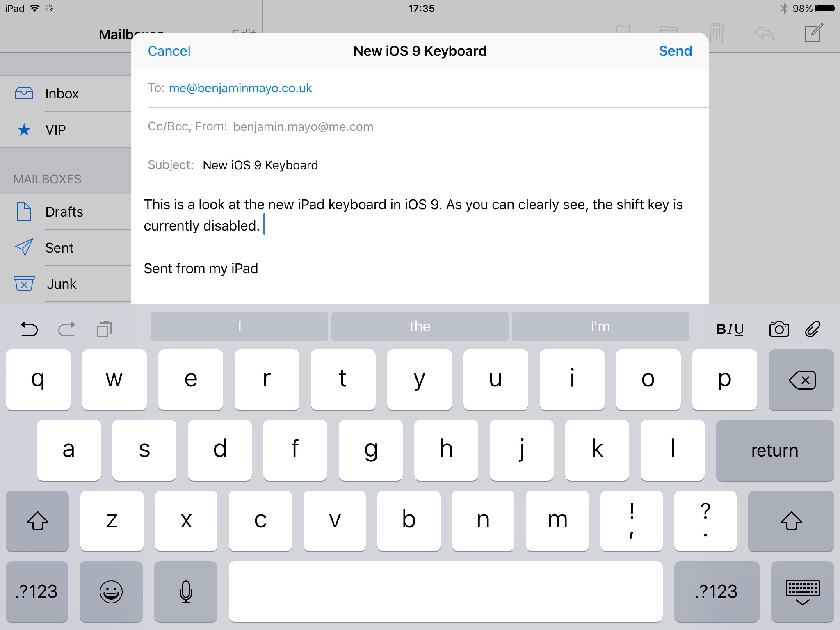Select the Inbox mailbox

pyautogui.click(x=62, y=94)
